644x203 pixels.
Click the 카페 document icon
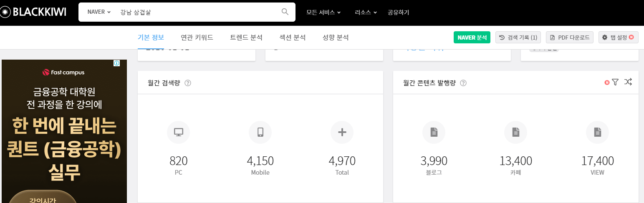(516, 133)
